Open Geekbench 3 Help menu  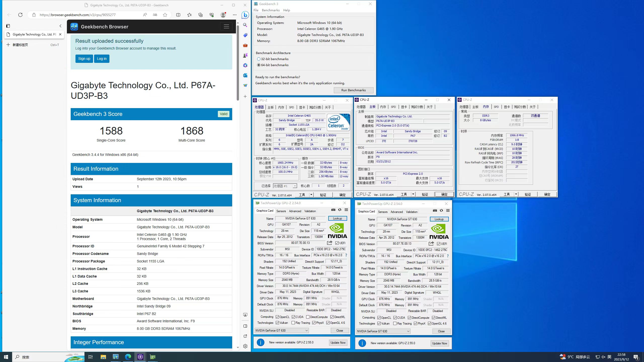pyautogui.click(x=287, y=10)
